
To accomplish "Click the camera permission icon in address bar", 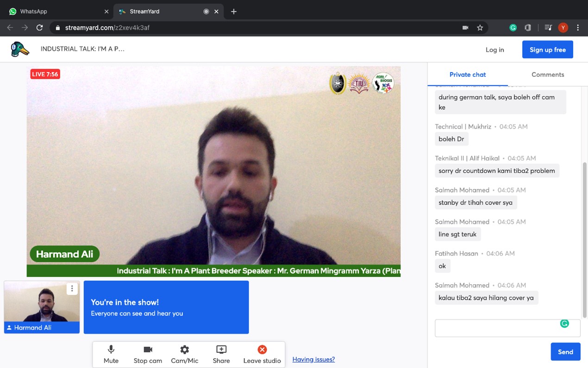I will tap(465, 28).
